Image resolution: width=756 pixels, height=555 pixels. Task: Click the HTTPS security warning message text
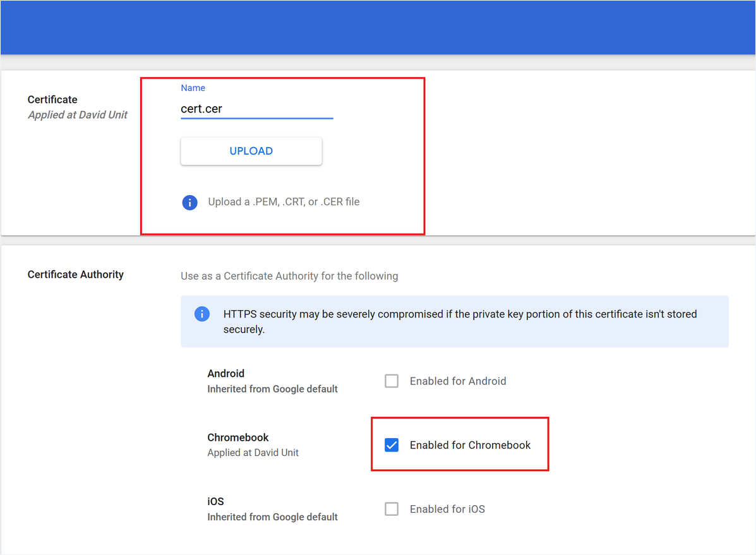click(460, 321)
